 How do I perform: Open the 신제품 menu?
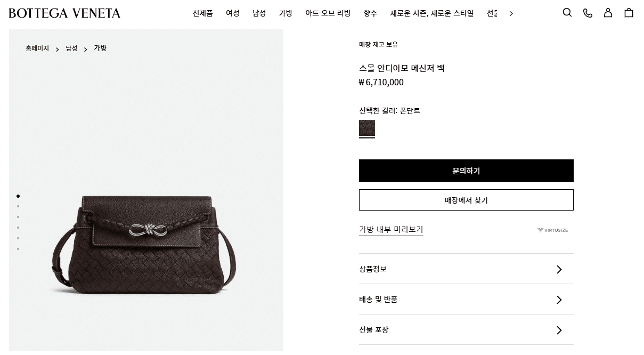pyautogui.click(x=203, y=13)
